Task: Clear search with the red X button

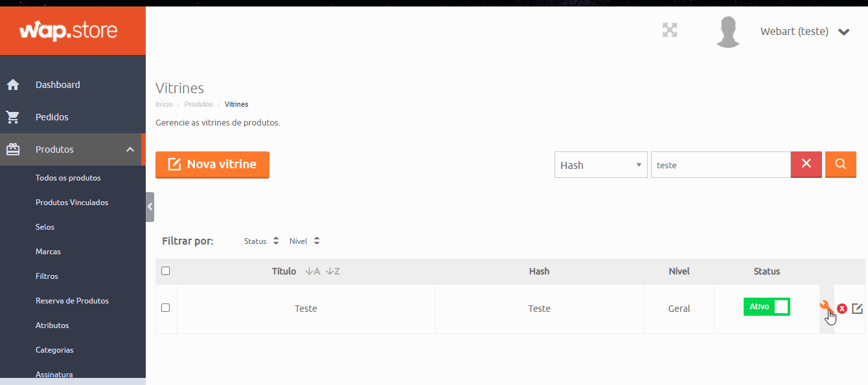Action: 806,164
